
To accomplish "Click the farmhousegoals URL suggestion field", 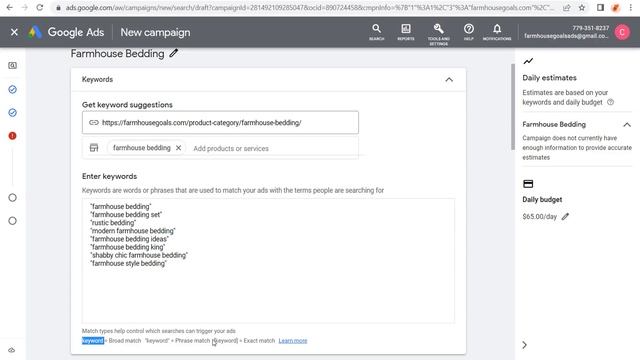I will pyautogui.click(x=220, y=122).
